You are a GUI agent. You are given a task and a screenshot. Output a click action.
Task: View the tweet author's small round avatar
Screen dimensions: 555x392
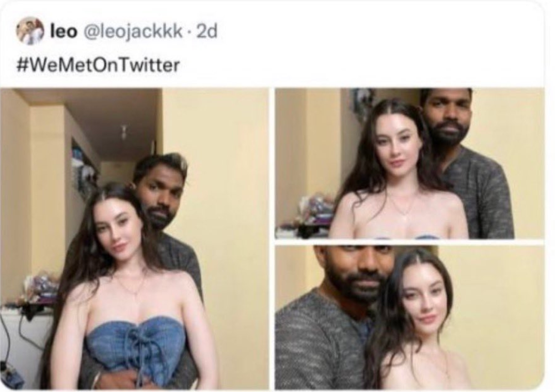30,31
